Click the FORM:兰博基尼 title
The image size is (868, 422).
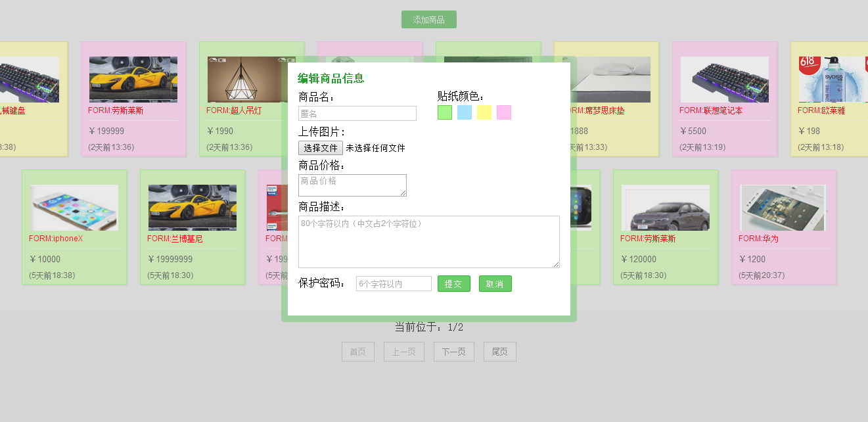click(x=175, y=239)
